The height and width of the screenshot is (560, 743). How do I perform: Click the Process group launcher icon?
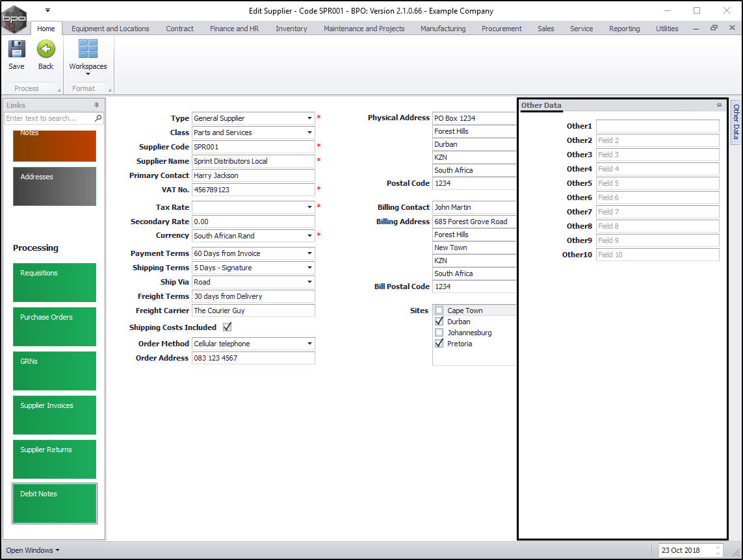click(59, 90)
